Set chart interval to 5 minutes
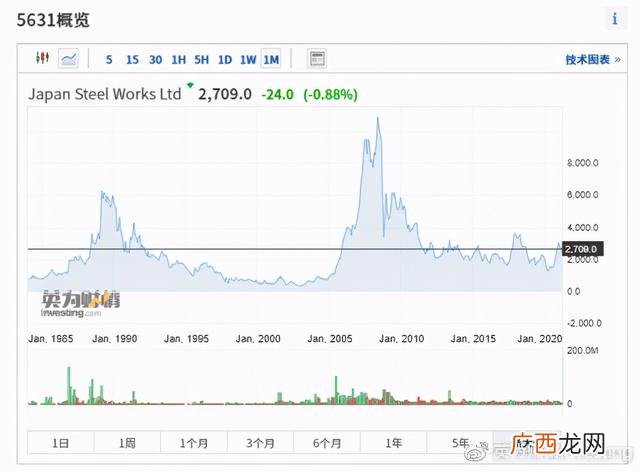Screen dimensions: 640x472 [x=109, y=60]
